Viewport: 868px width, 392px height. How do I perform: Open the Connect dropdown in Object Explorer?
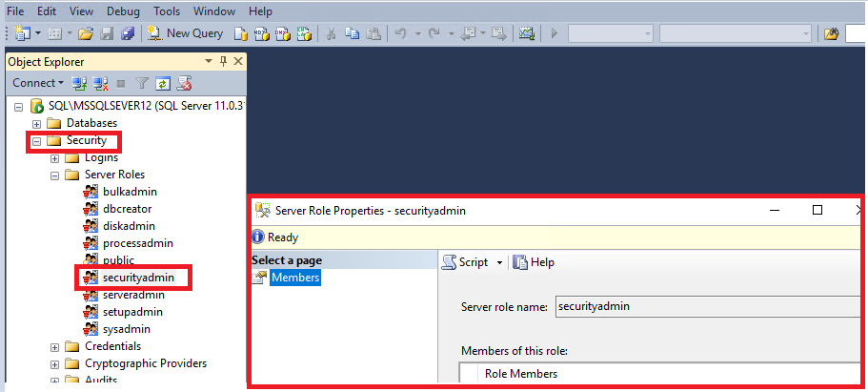click(38, 83)
